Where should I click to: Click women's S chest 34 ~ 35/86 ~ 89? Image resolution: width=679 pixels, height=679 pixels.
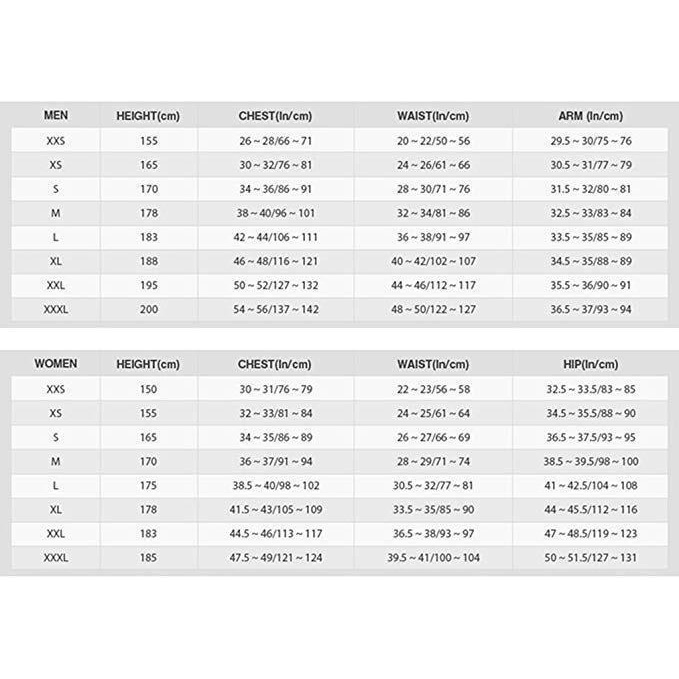pyautogui.click(x=275, y=437)
